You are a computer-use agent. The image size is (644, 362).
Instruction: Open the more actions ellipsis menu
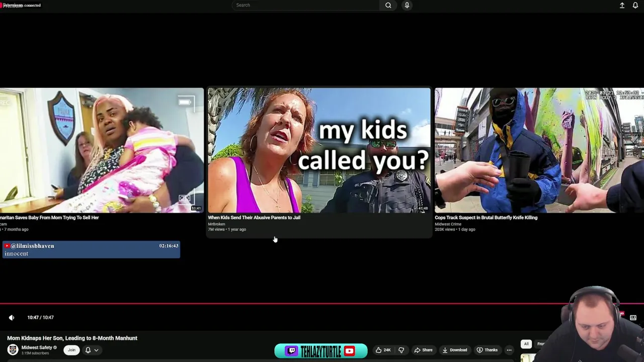pyautogui.click(x=509, y=350)
